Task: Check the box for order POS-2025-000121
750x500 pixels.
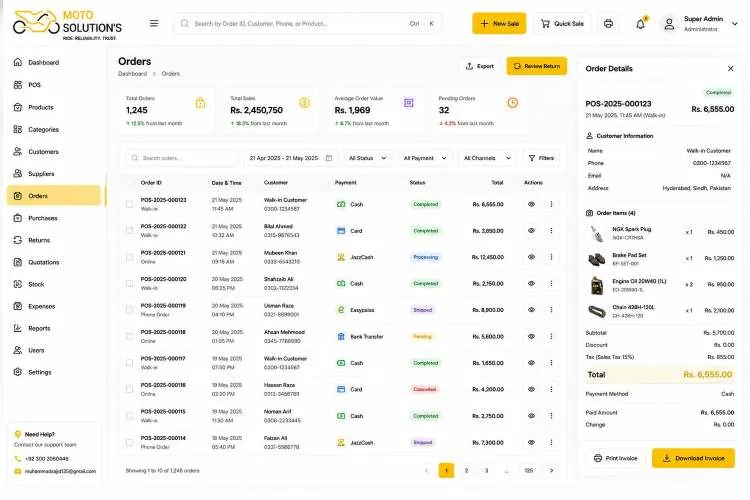Action: (129, 257)
